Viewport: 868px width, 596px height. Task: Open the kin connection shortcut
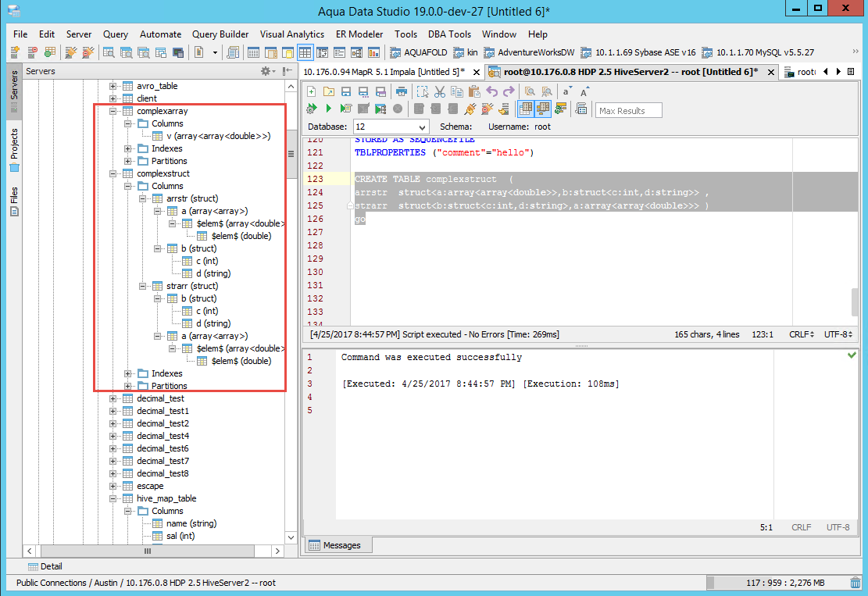[x=465, y=52]
